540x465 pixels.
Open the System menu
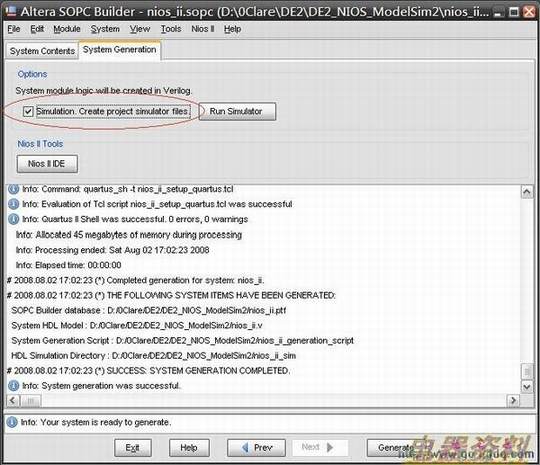(x=105, y=29)
